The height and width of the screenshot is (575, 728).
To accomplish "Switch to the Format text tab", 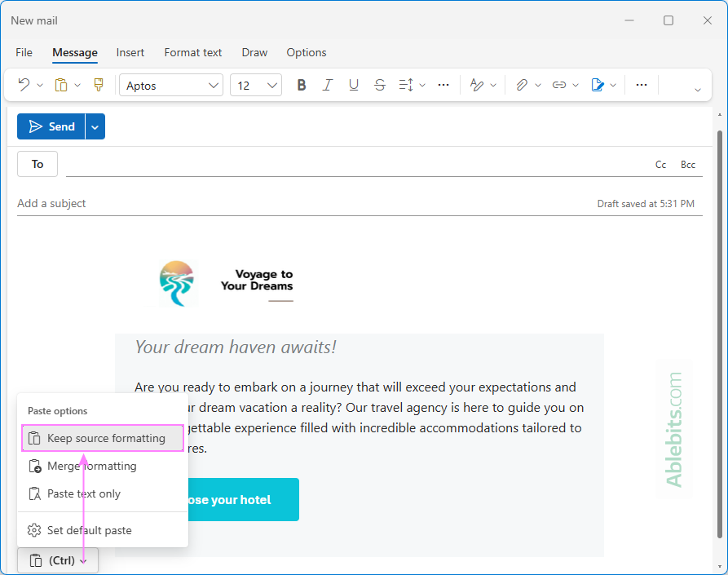I will (193, 52).
